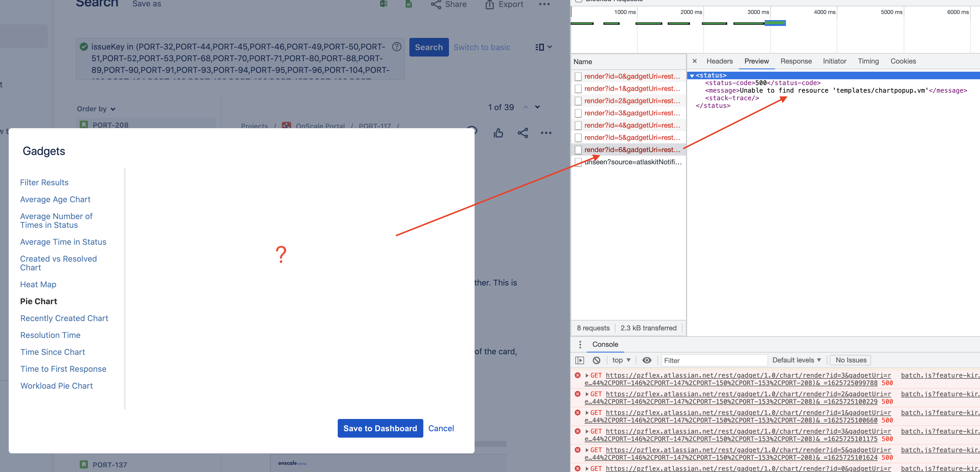The height and width of the screenshot is (472, 980).
Task: Open the Order by dropdown
Action: click(x=96, y=109)
